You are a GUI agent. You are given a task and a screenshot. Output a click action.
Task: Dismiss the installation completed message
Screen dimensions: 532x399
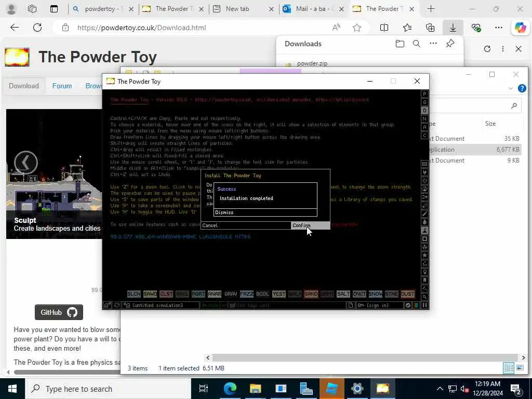[265, 212]
